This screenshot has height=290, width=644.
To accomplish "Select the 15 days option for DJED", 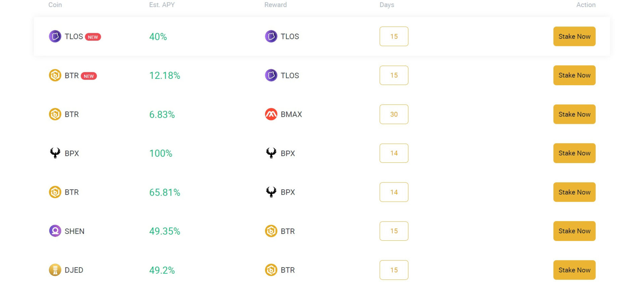I will click(x=394, y=270).
